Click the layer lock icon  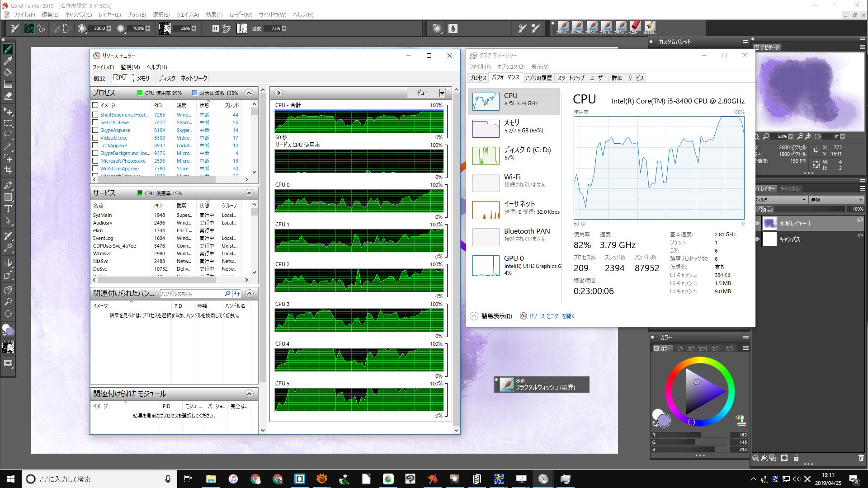click(796, 458)
